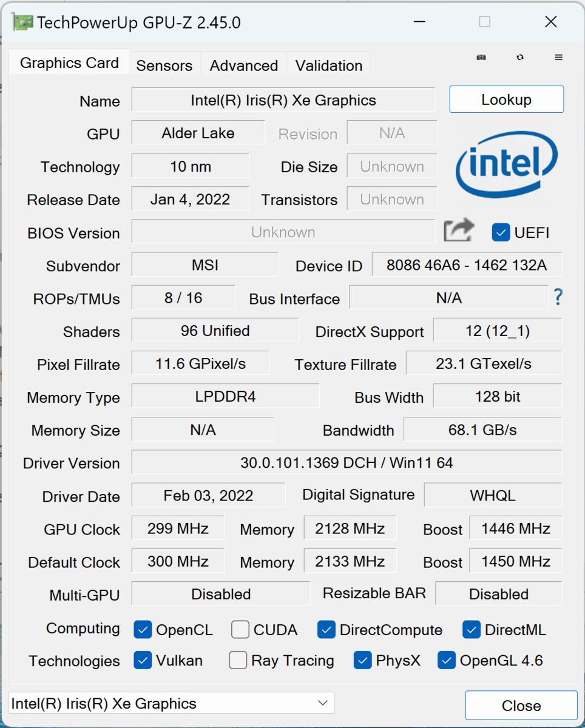The image size is (585, 728).
Task: Enable the Ray Tracing checkbox
Action: tap(238, 660)
